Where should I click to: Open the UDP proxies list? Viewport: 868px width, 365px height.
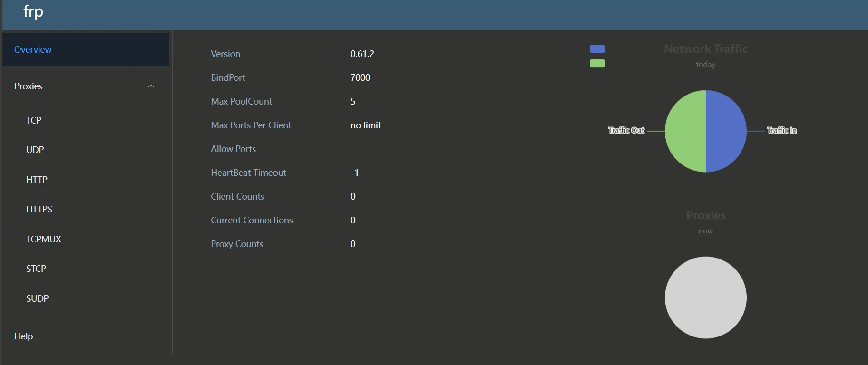pyautogui.click(x=35, y=150)
